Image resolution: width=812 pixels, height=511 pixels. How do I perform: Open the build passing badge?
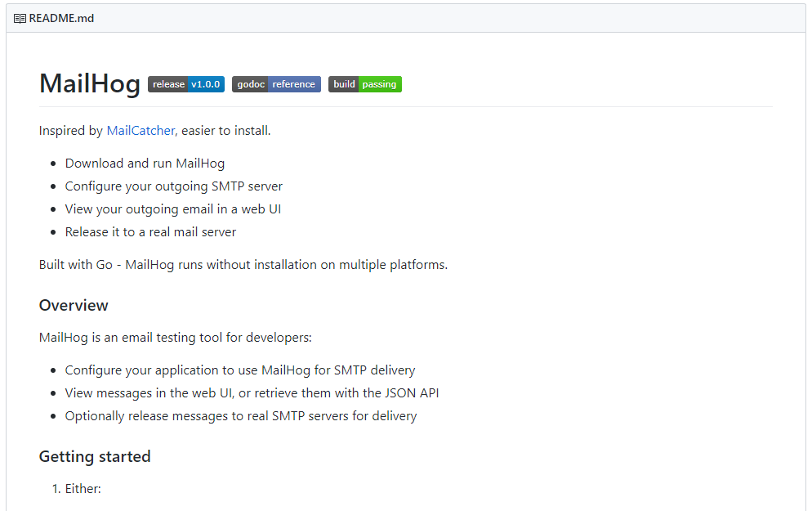pos(365,84)
